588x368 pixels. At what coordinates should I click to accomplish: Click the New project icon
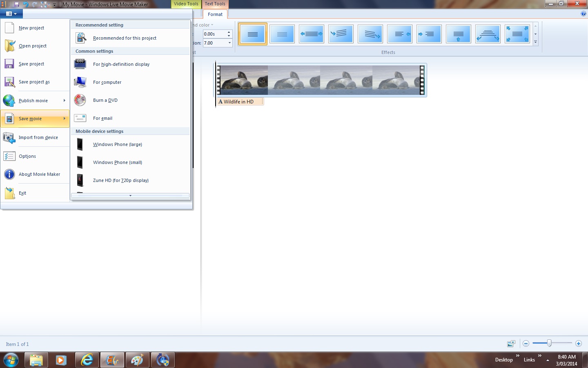[9, 28]
